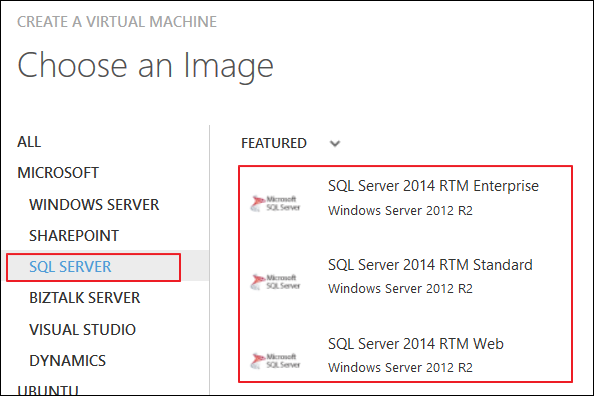Expand the FEATURED dropdown chevron
This screenshot has height=396, width=594.
tap(335, 144)
